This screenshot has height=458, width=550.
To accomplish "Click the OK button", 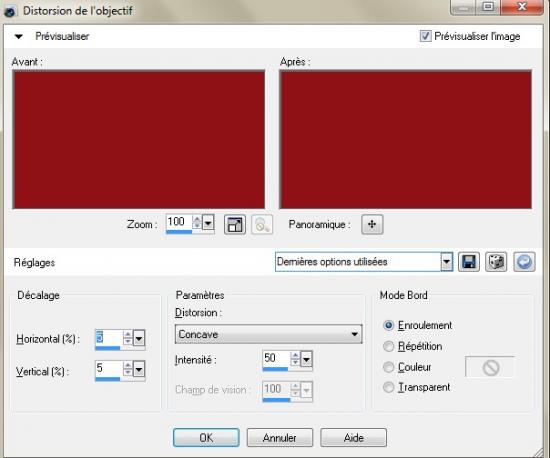I will pos(206,438).
